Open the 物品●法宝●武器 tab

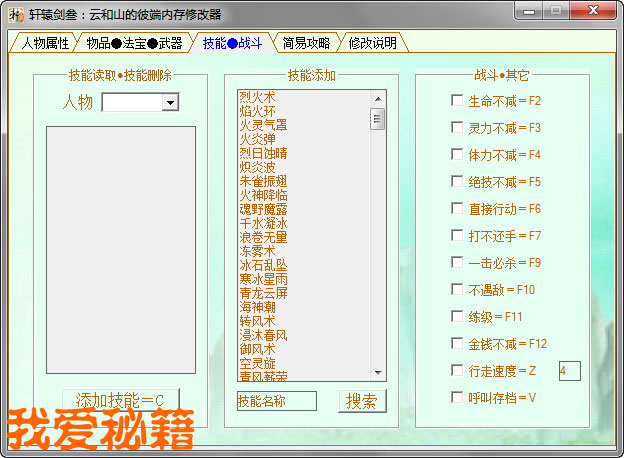134,43
